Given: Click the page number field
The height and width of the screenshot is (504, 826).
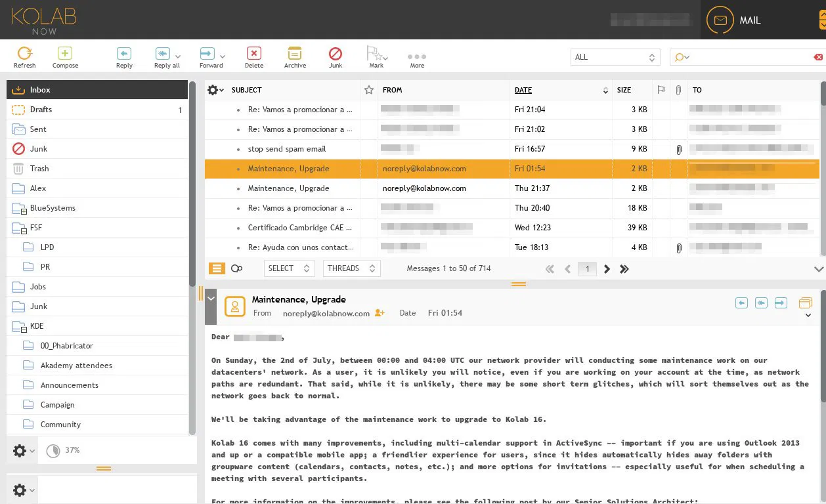Looking at the screenshot, I should (587, 268).
